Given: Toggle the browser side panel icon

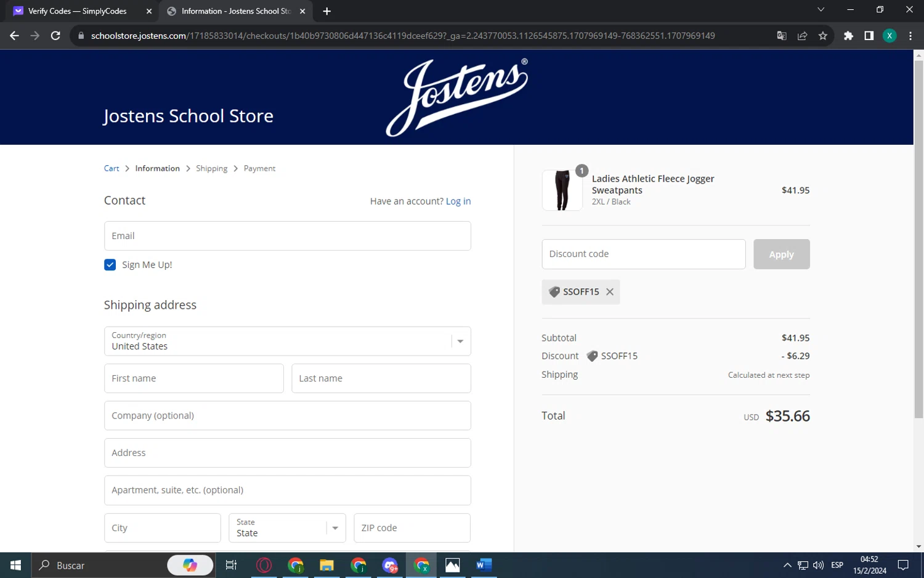Looking at the screenshot, I should coord(869,36).
